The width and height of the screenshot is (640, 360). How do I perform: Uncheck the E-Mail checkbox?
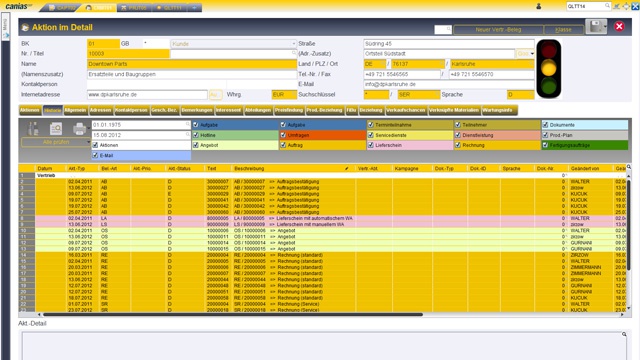96,155
